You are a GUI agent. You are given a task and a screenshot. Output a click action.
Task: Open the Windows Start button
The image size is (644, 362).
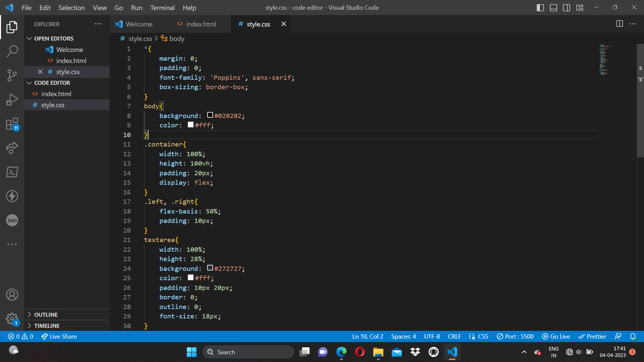coord(192,352)
